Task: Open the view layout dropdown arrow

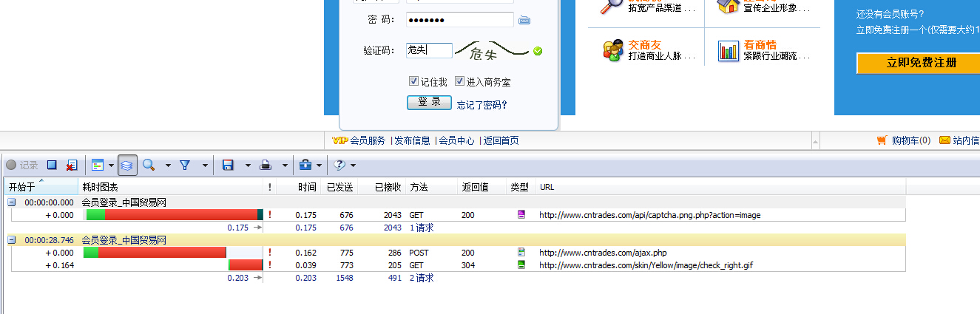Action: [111, 165]
